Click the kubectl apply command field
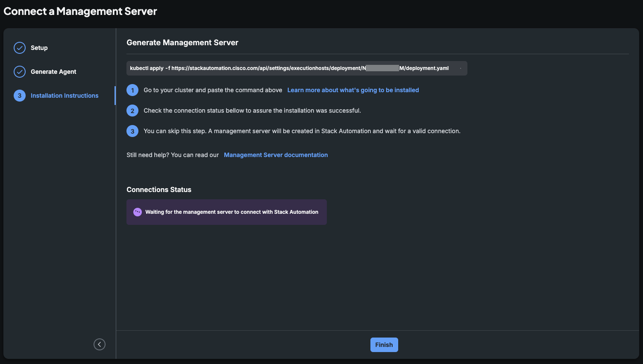 297,68
